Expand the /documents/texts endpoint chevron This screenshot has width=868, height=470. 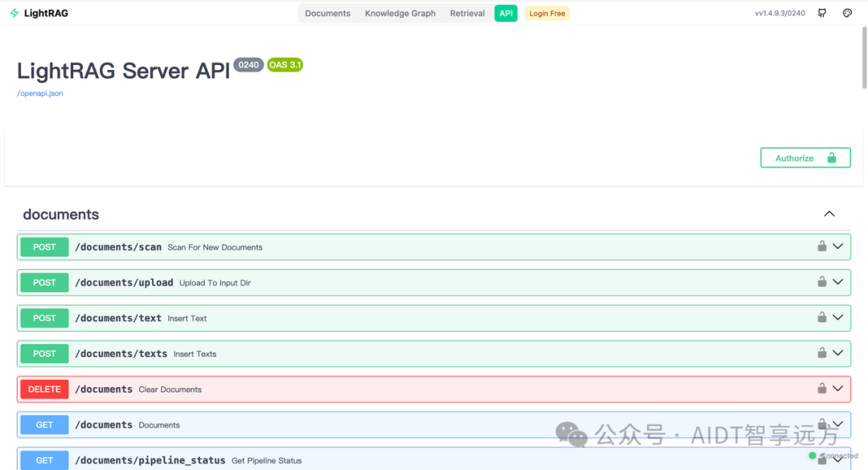click(838, 353)
